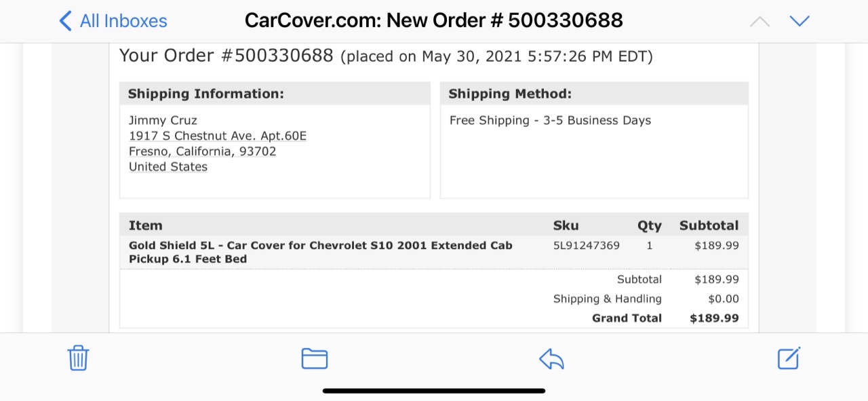
Task: Delete email with trash icon
Action: coord(79,358)
